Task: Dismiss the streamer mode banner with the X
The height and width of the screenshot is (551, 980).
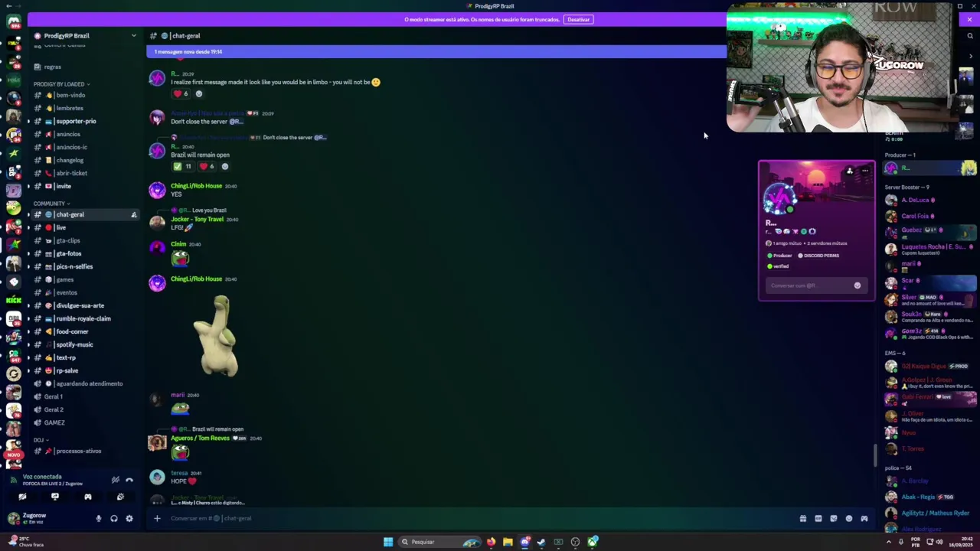Action: tap(969, 19)
